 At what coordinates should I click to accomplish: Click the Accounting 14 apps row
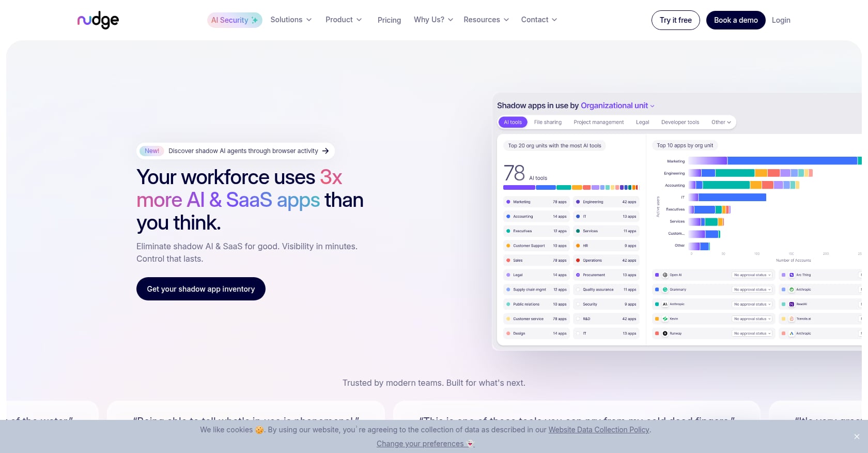(x=536, y=217)
